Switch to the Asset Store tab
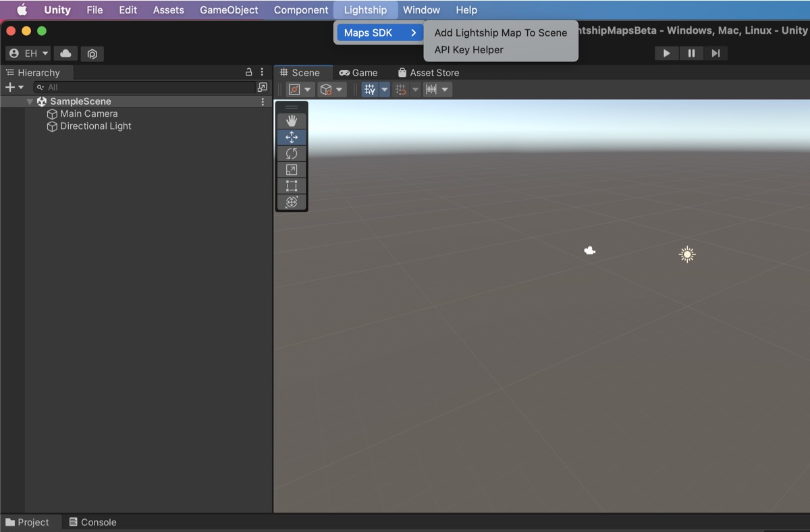Screen dimensions: 810x532 click(x=429, y=72)
